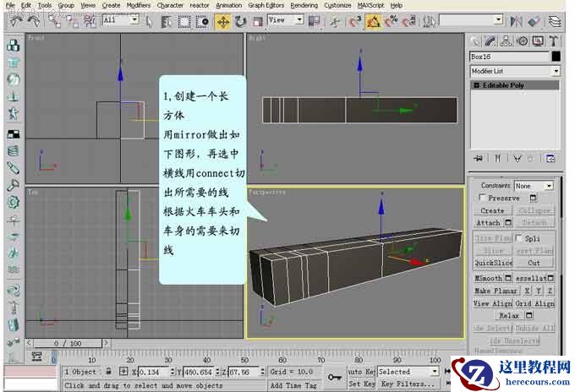Toggle the Selection Lock padlock icon
The width and height of the screenshot is (575, 392).
coord(108,372)
